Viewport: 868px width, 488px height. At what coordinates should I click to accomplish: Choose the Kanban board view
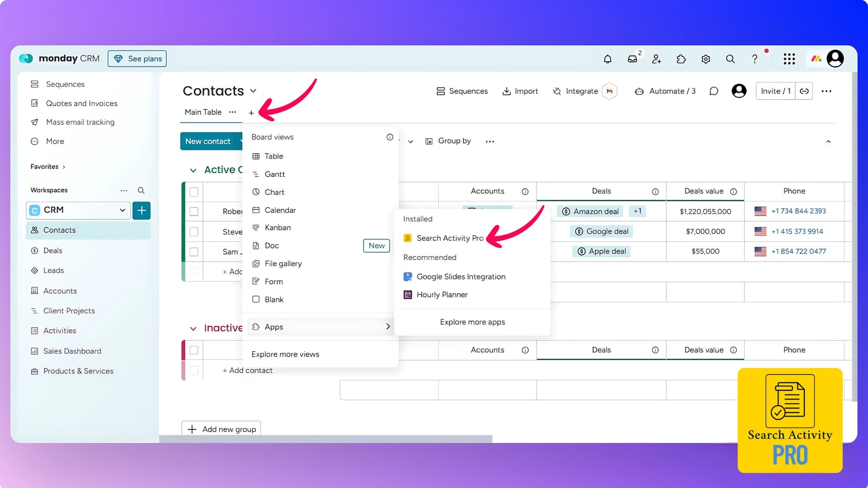pyautogui.click(x=277, y=228)
